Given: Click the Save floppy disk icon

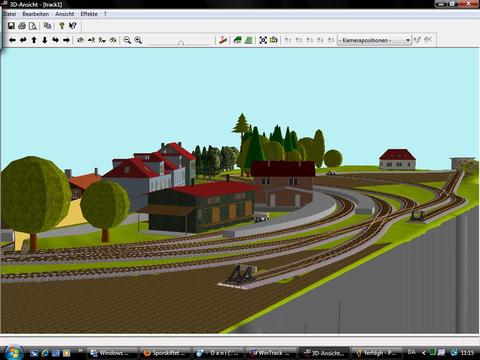Looking at the screenshot, I should (x=11, y=26).
